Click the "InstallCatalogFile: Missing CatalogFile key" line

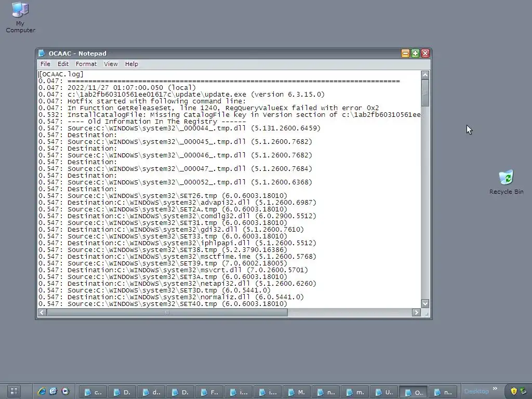click(x=229, y=115)
